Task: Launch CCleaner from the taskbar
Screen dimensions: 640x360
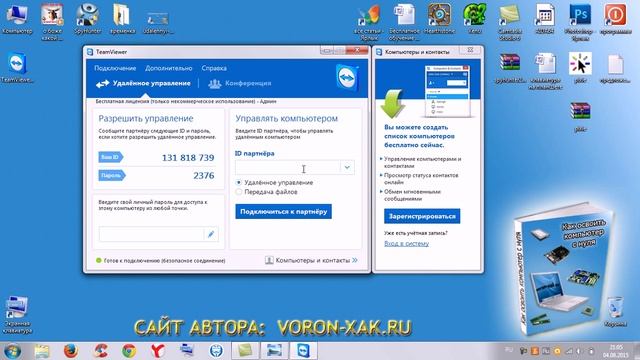Action: (x=100, y=351)
